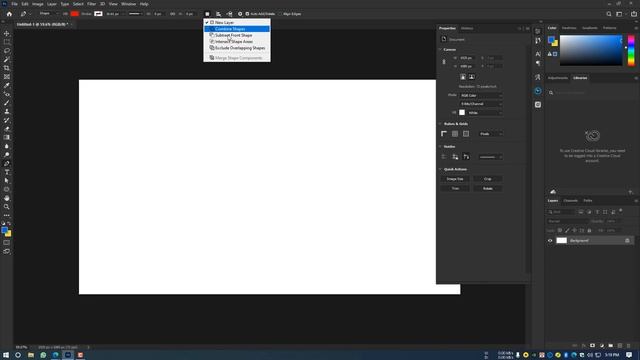Select the Path Selection tool
The height and width of the screenshot is (360, 640).
[7, 181]
